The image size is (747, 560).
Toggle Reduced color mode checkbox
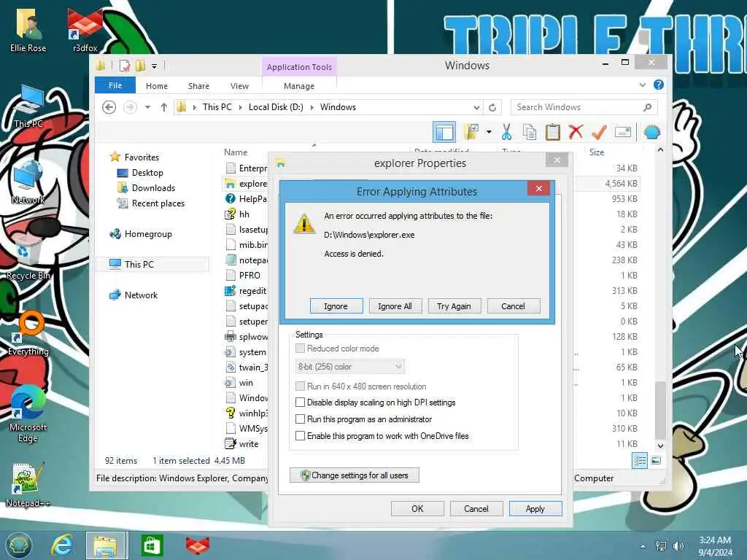click(300, 349)
